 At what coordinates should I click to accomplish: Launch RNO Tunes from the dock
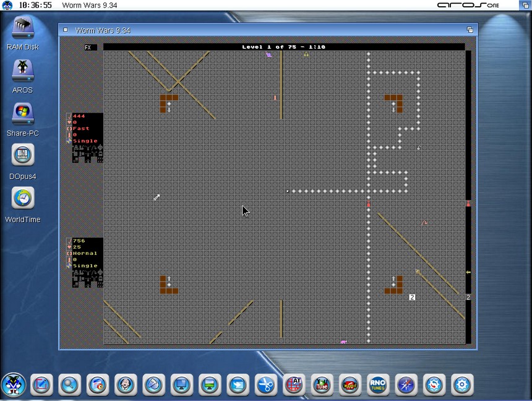(x=378, y=385)
